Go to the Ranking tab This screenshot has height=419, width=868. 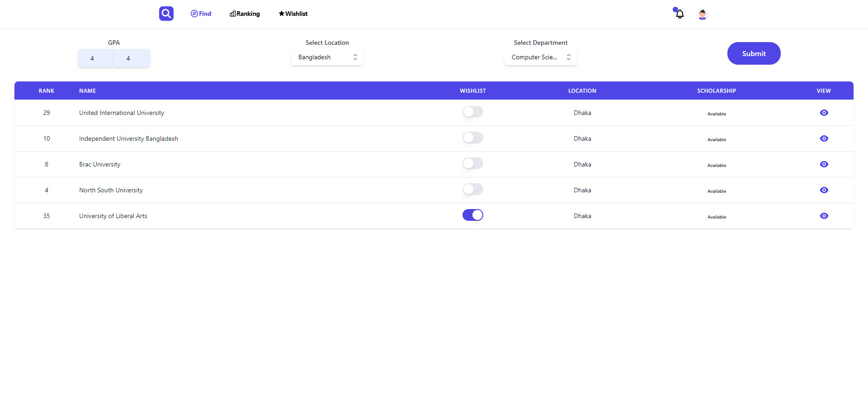click(x=245, y=14)
